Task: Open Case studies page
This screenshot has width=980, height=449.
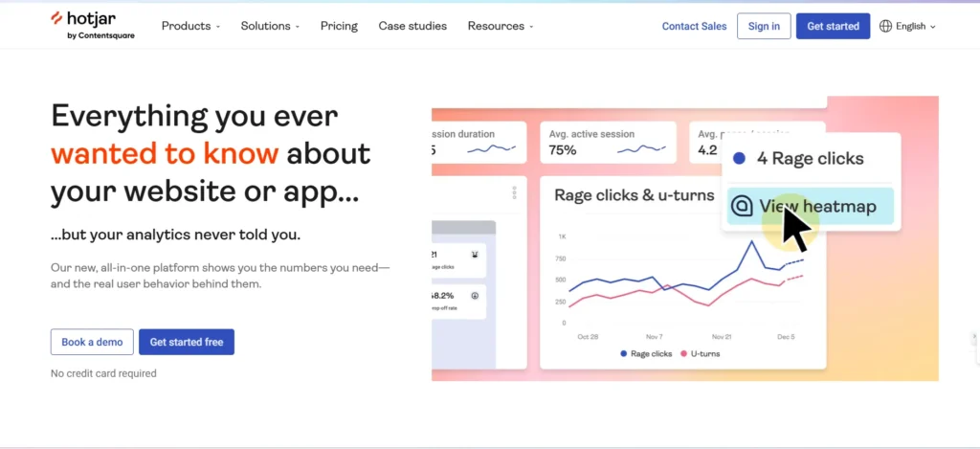Action: point(412,26)
